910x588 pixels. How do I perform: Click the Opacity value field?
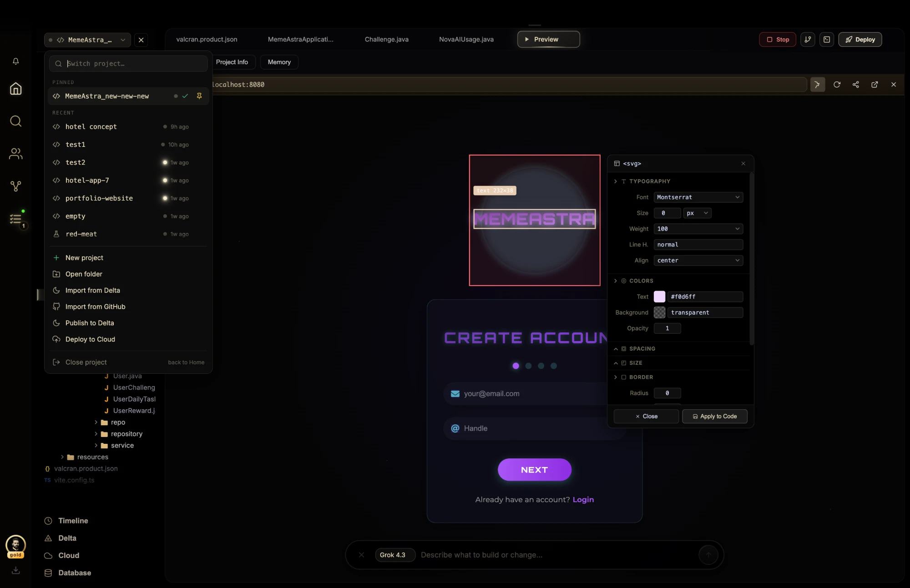tap(667, 328)
